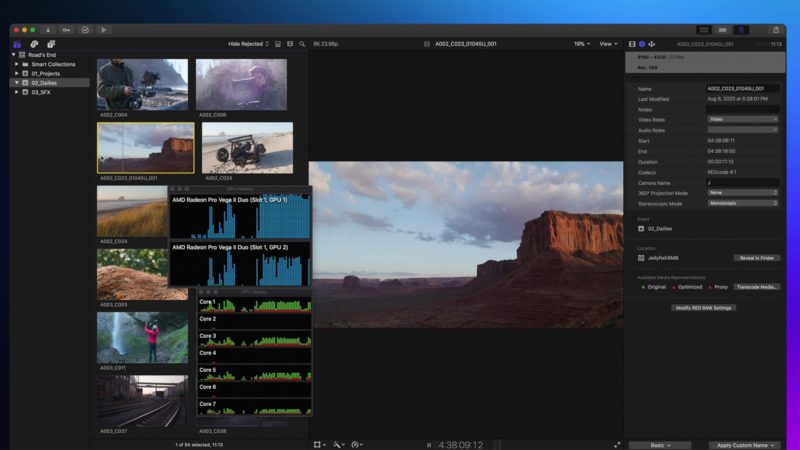This screenshot has width=800, height=450.
Task: Select the waterfall clip A003_C011
Action: click(x=142, y=338)
